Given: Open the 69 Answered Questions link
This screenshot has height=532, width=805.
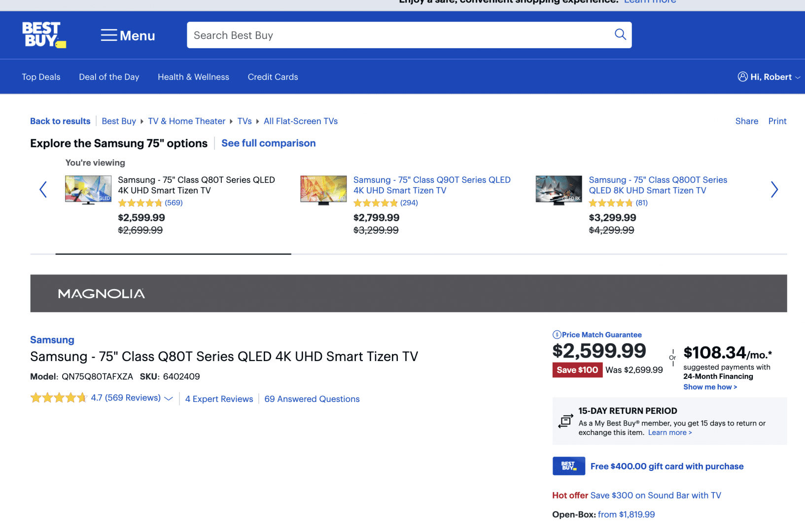Looking at the screenshot, I should click(312, 399).
